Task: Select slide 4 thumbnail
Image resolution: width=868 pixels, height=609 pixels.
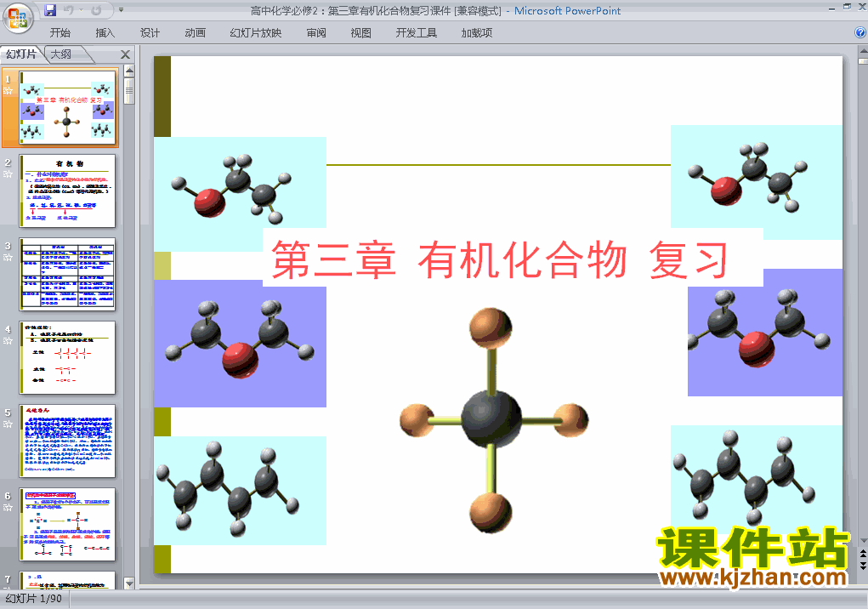Action: coord(67,357)
